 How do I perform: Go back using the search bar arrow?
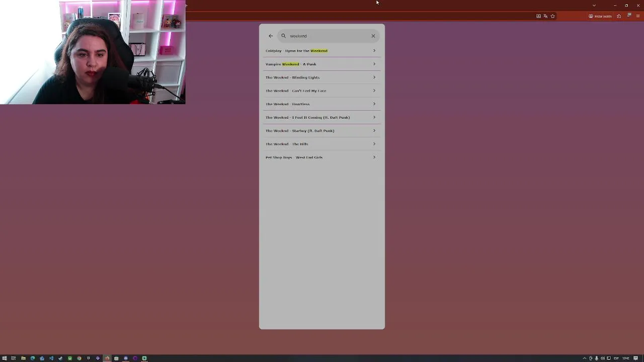(271, 36)
